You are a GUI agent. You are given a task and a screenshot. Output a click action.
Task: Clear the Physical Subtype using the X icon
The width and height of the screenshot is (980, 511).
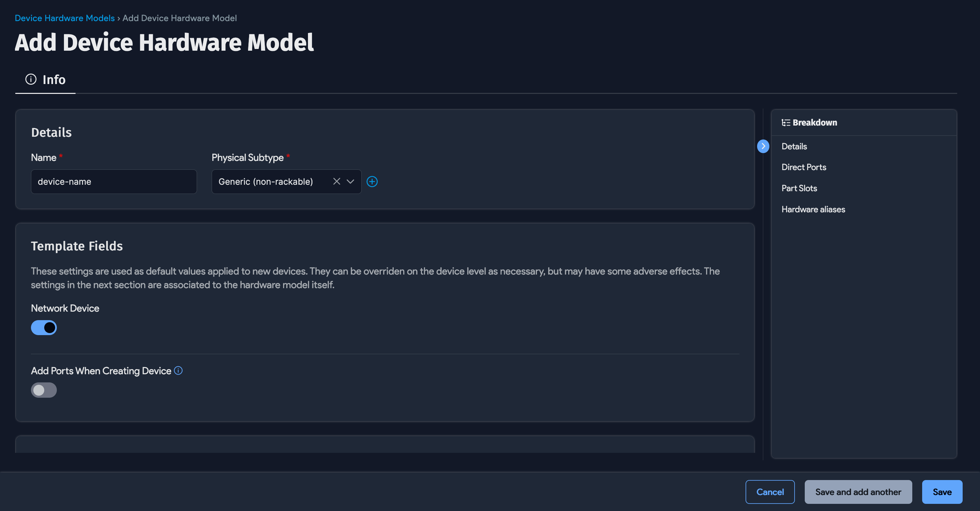[336, 181]
